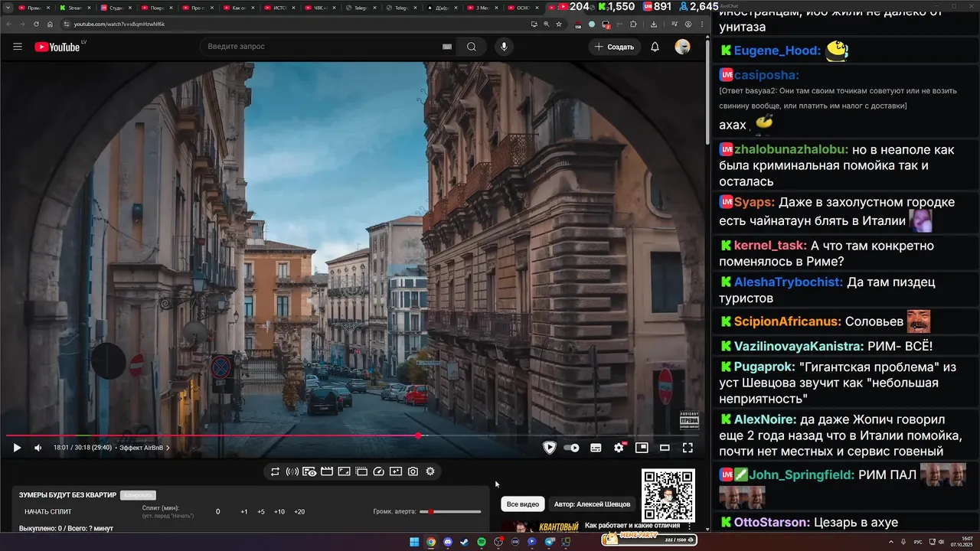Click username ScipionAfricanus in chat

point(787,321)
